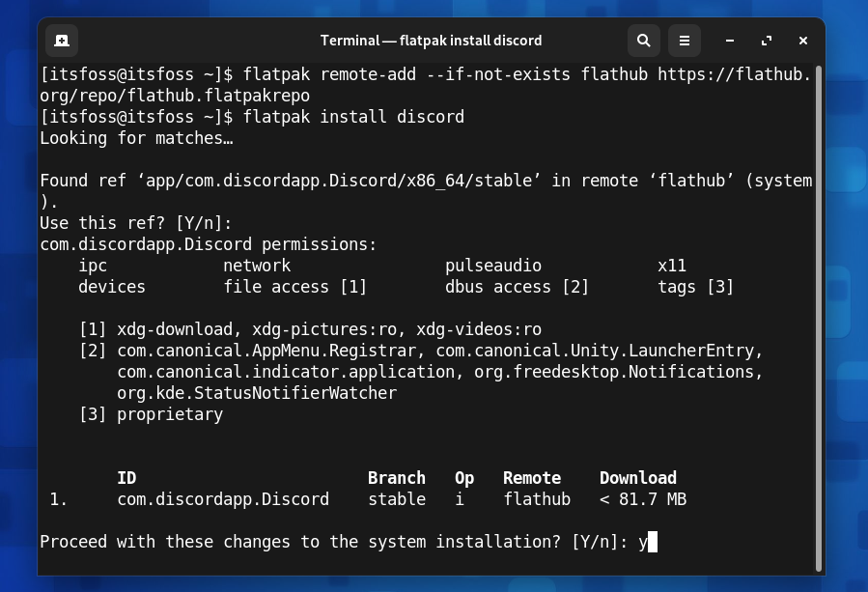Click the window title 'Terminal — flatpak install discord'
The height and width of the screenshot is (592, 868).
431,41
